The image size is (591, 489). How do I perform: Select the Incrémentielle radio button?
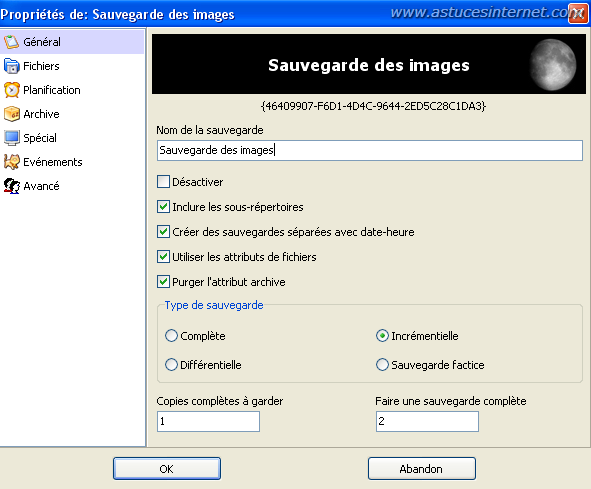point(382,336)
